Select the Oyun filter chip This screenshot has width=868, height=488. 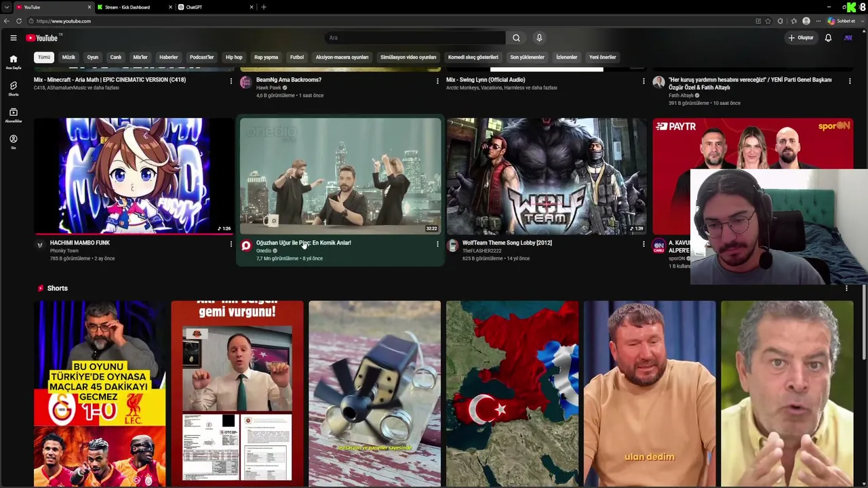click(93, 58)
